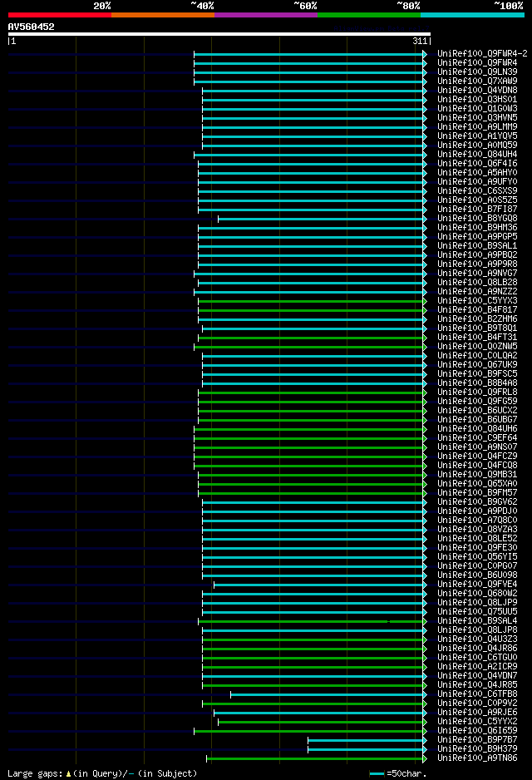Screen dimensions: 532x780
Task: Click the short cyan bar for UniRef100_C6TFB8
Action: [328, 695]
